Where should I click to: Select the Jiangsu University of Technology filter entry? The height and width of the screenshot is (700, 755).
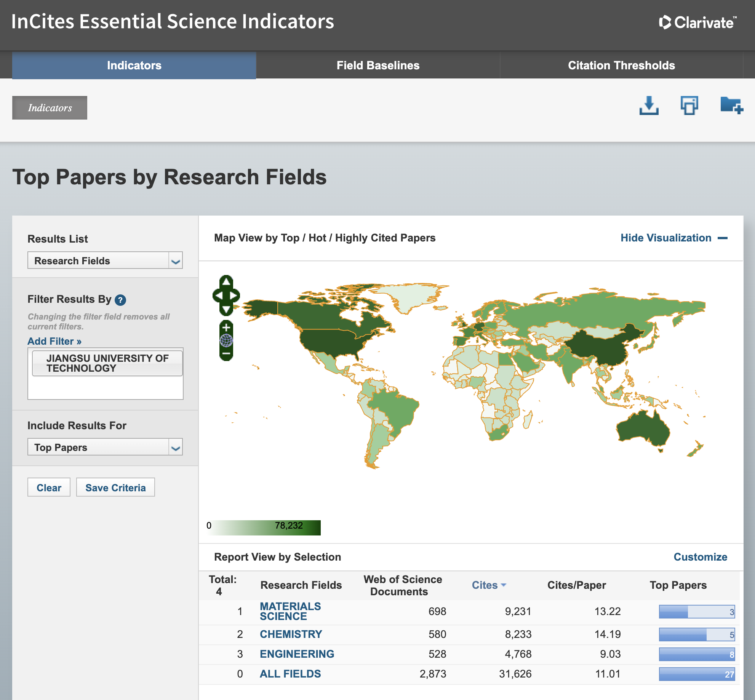pos(107,363)
